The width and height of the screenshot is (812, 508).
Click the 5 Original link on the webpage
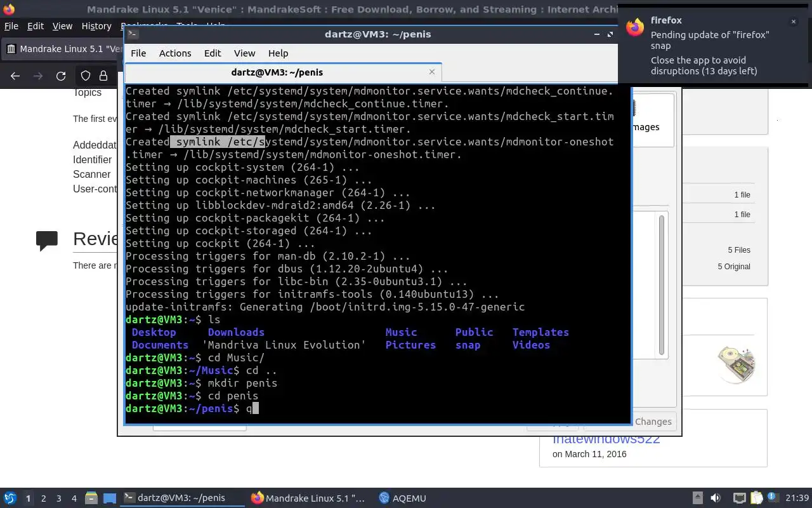coord(734,267)
